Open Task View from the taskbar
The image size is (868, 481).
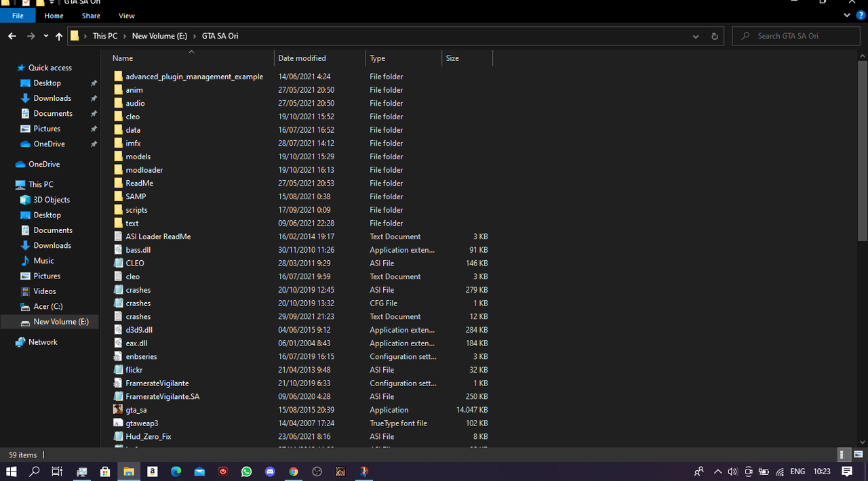tap(58, 472)
